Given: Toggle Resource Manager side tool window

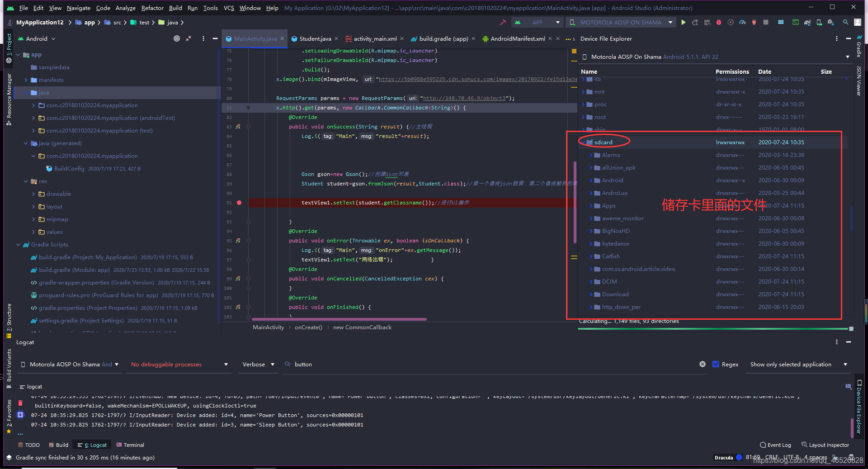Looking at the screenshot, I should point(9,99).
